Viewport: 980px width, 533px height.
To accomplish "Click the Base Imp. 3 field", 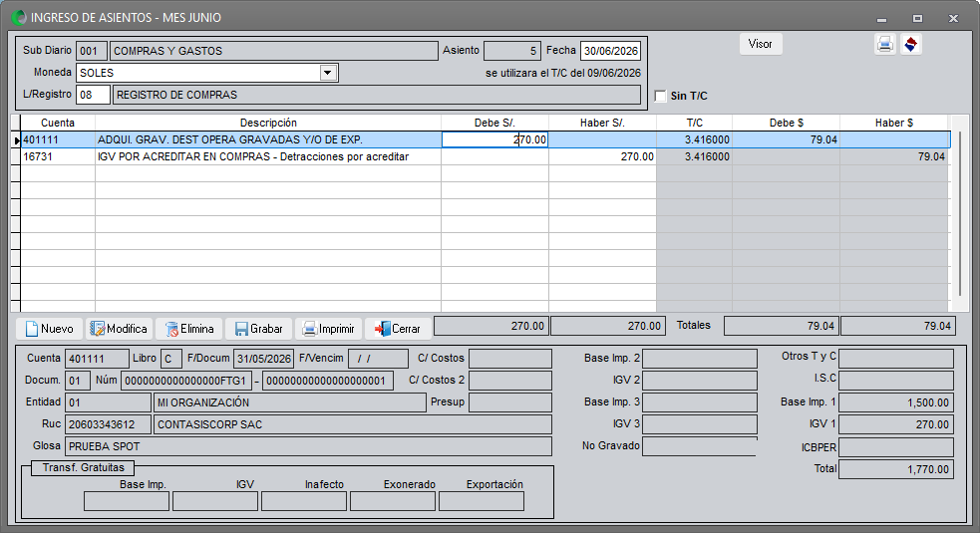I will [x=700, y=402].
